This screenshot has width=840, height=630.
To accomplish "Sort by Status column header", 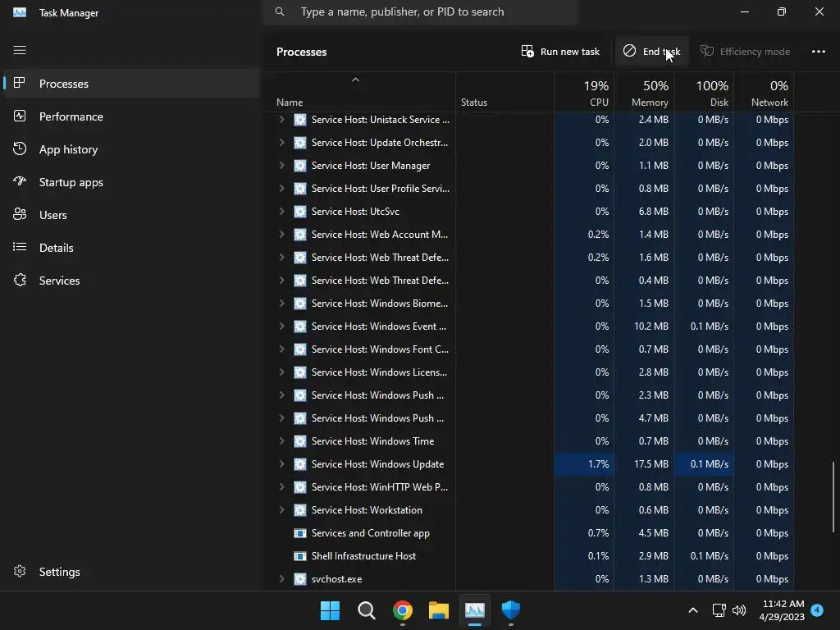I will point(504,93).
